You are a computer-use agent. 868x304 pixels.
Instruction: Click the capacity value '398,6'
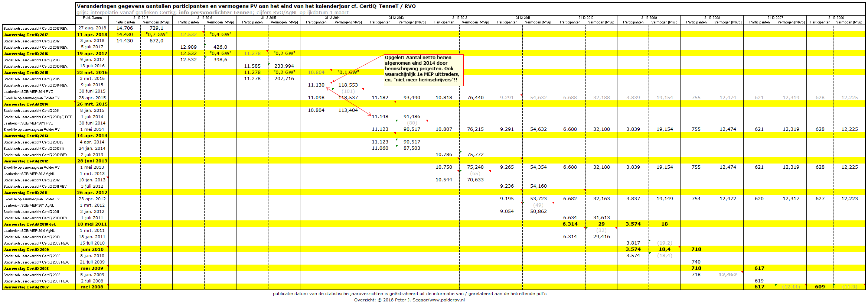(x=220, y=60)
